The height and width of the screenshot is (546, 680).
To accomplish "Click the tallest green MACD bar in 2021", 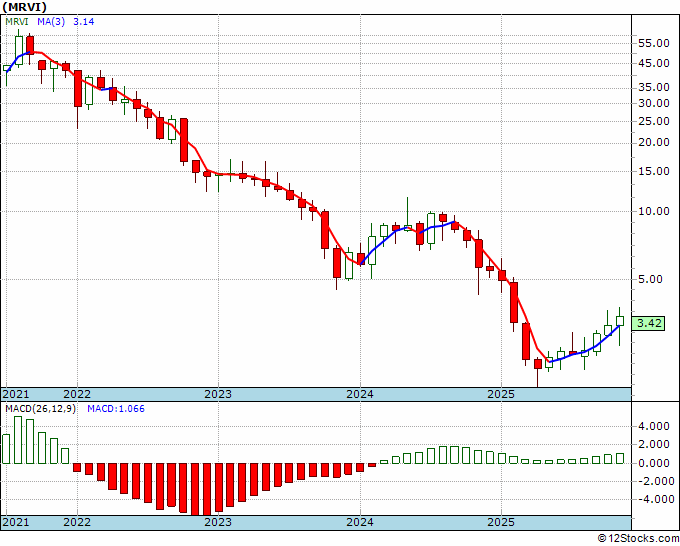I will click(x=18, y=440).
